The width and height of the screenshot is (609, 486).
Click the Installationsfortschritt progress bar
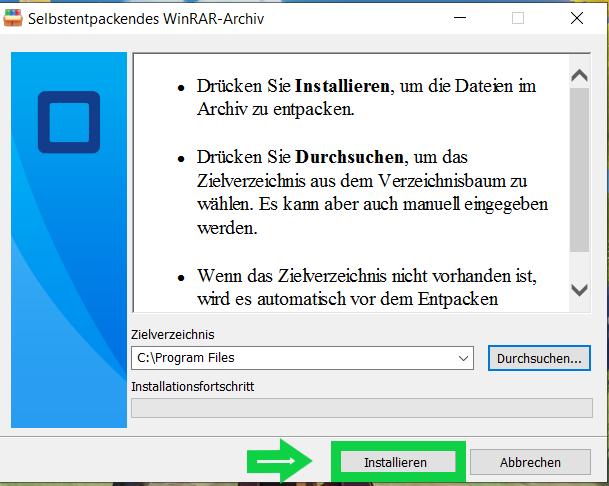[x=362, y=408]
